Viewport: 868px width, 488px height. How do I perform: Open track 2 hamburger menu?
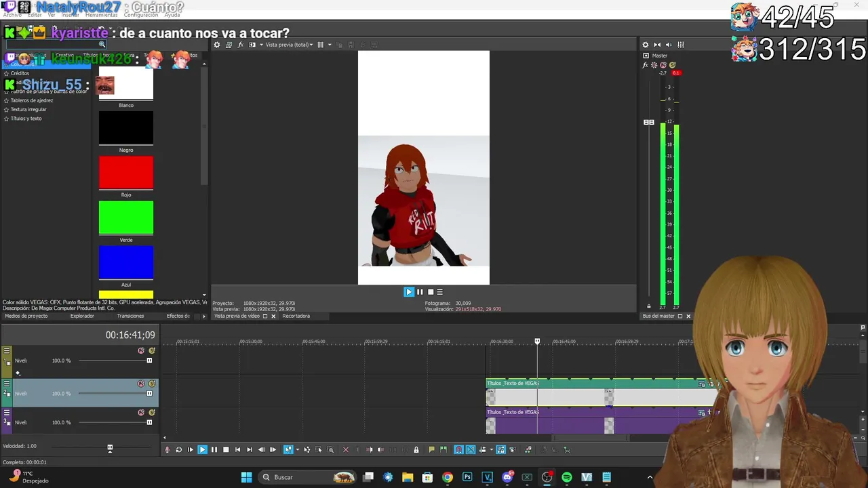pos(7,384)
